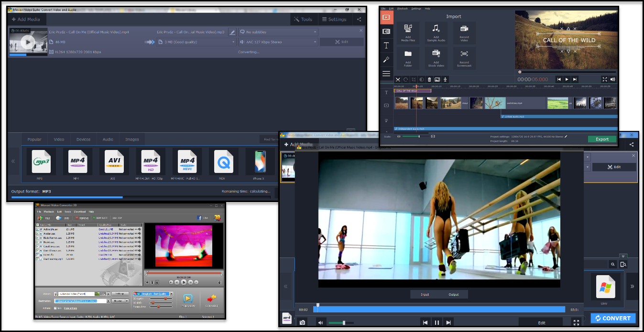This screenshot has width=644, height=332.
Task: Click the blue CONVERT button
Action: click(613, 318)
